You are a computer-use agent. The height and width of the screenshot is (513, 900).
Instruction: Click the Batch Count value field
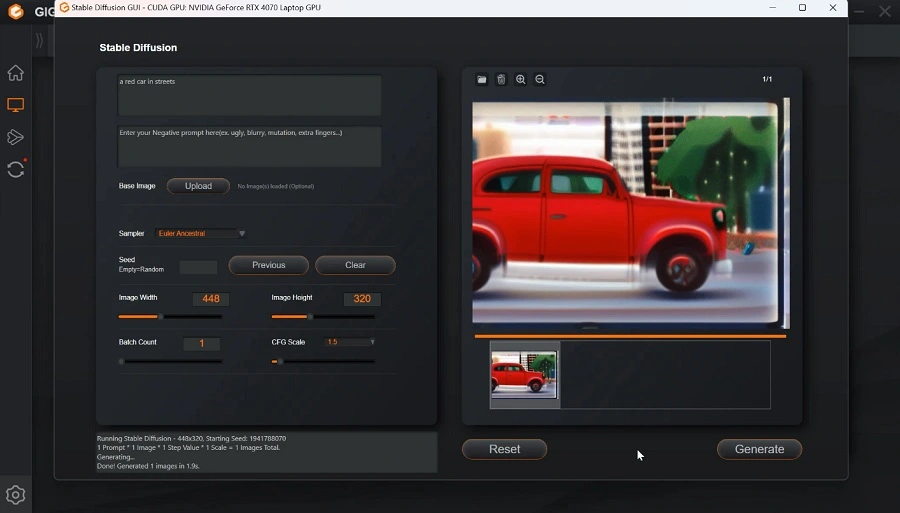[201, 344]
